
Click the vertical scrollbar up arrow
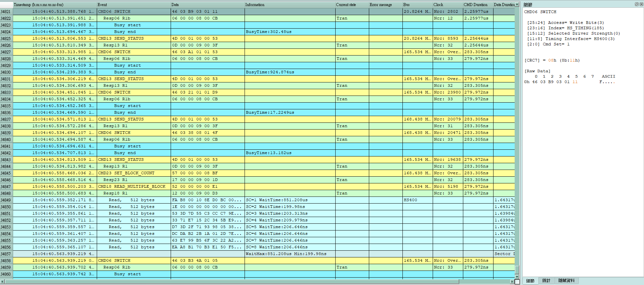tap(517, 4)
